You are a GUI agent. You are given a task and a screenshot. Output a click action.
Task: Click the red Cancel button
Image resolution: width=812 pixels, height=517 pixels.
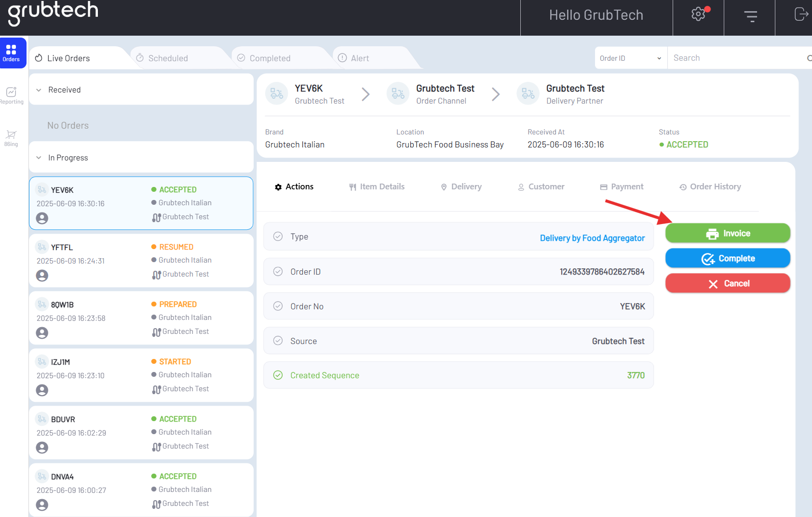point(728,283)
